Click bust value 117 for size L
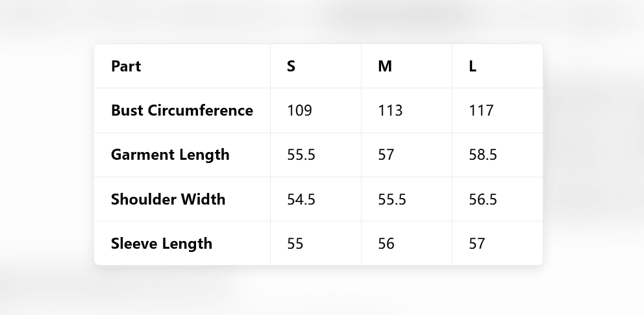The height and width of the screenshot is (315, 644). (x=481, y=110)
